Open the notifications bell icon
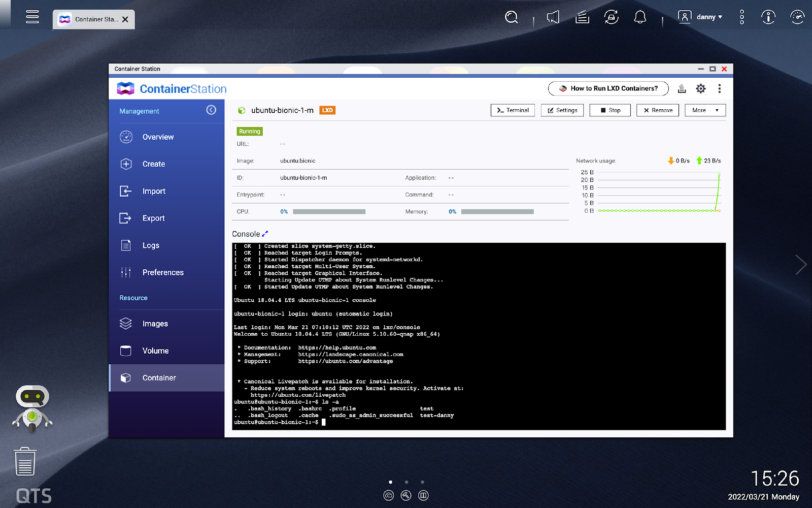 pyautogui.click(x=640, y=17)
